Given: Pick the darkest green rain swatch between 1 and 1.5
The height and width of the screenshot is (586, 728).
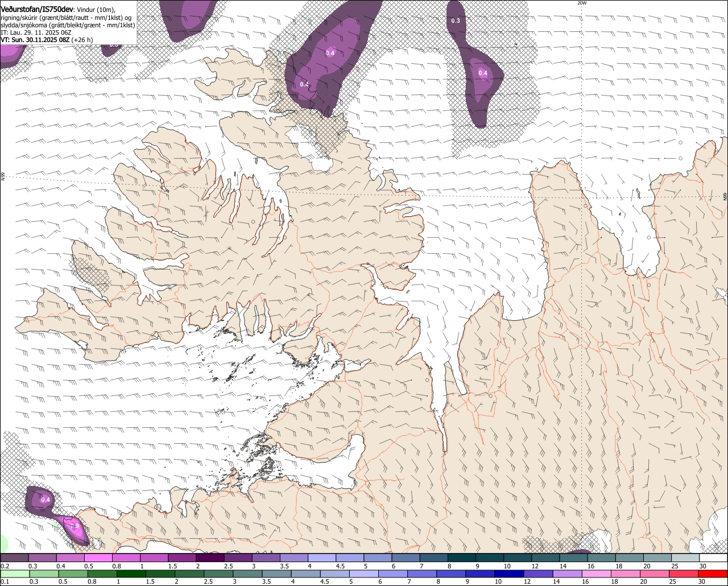Looking at the screenshot, I should [131, 574].
